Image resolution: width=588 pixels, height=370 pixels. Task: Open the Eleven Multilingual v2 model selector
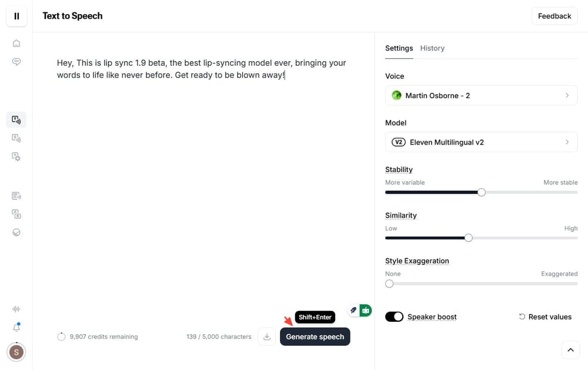pyautogui.click(x=481, y=142)
